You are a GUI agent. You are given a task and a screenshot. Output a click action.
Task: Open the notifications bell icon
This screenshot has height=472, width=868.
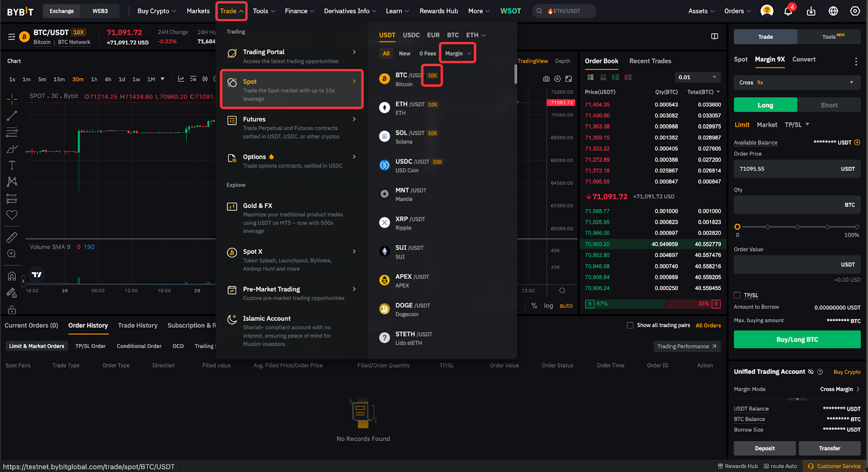[x=788, y=11]
